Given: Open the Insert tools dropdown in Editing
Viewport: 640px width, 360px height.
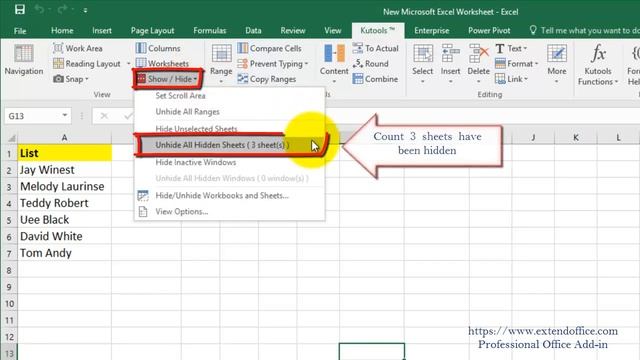Looking at the screenshot, I should 451,63.
